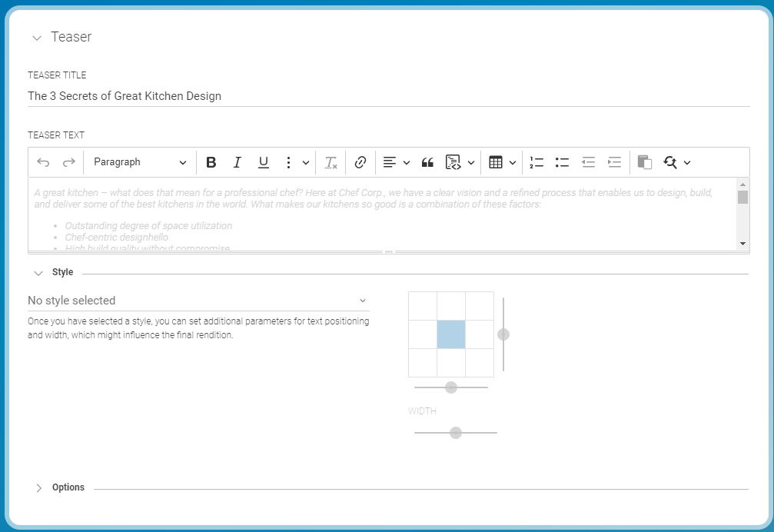Toggle underline formatting
Viewport: 774px width, 532px height.
click(264, 162)
